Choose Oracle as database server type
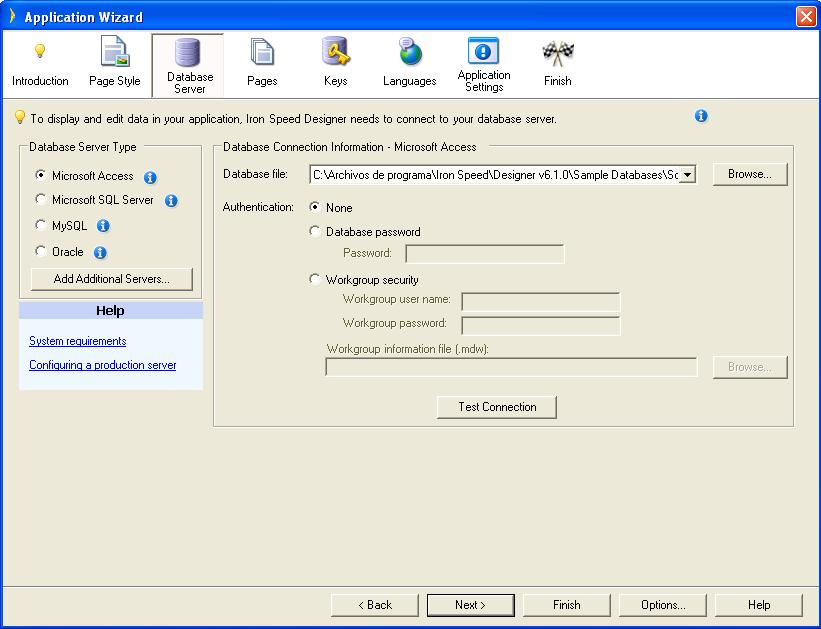Viewport: 821px width, 629px height. (x=40, y=251)
